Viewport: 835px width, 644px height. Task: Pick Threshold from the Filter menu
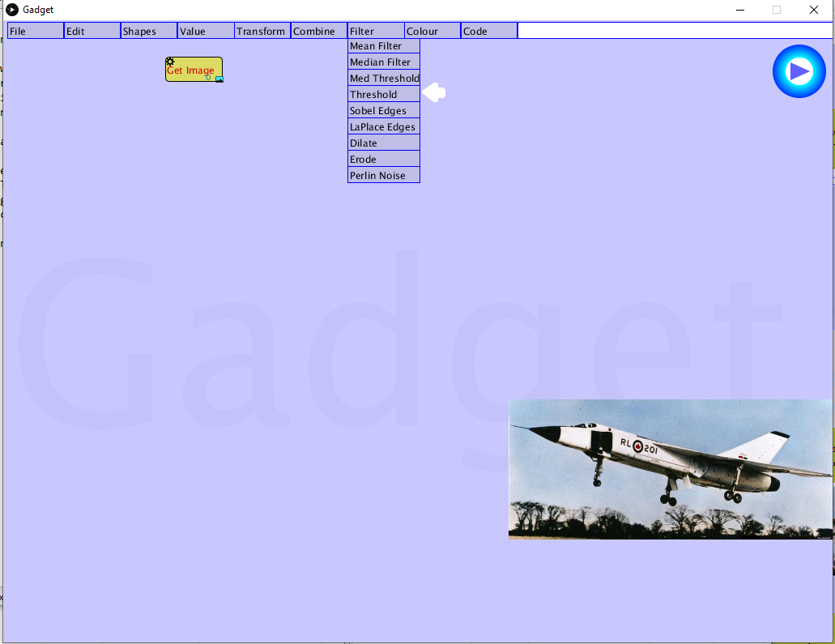384,95
